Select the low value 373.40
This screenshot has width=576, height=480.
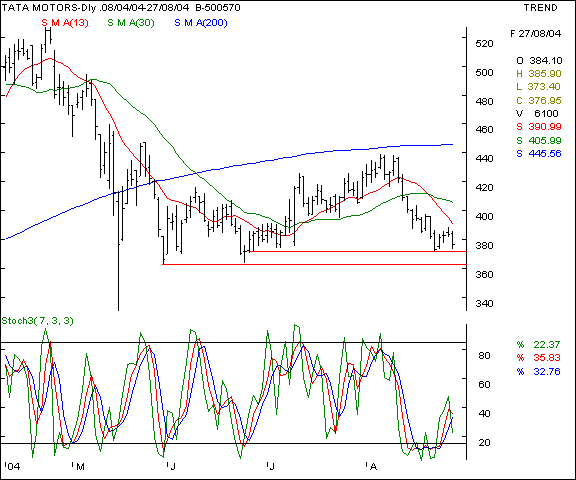coord(544,87)
